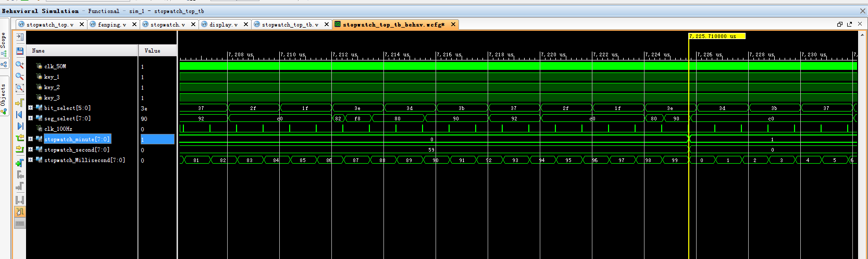Screen dimensions: 868x259
Task: Select the key_1 signal
Action: point(52,77)
